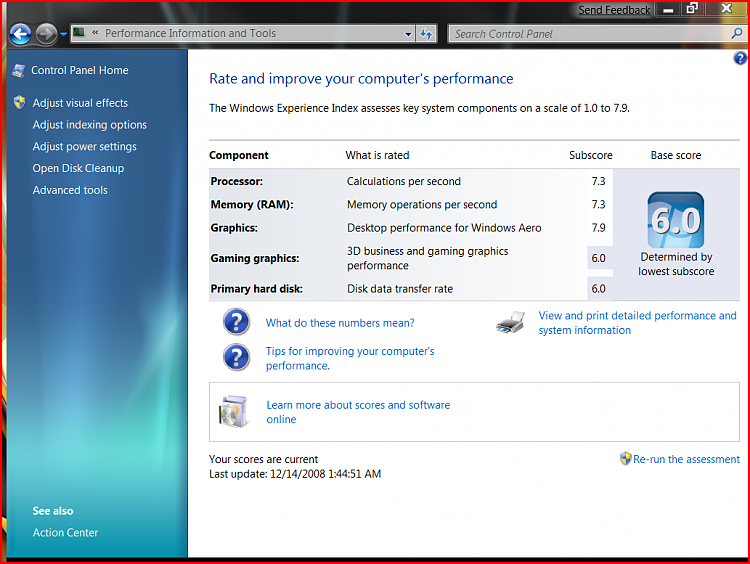
Task: Click the printer icon
Action: coord(510,322)
